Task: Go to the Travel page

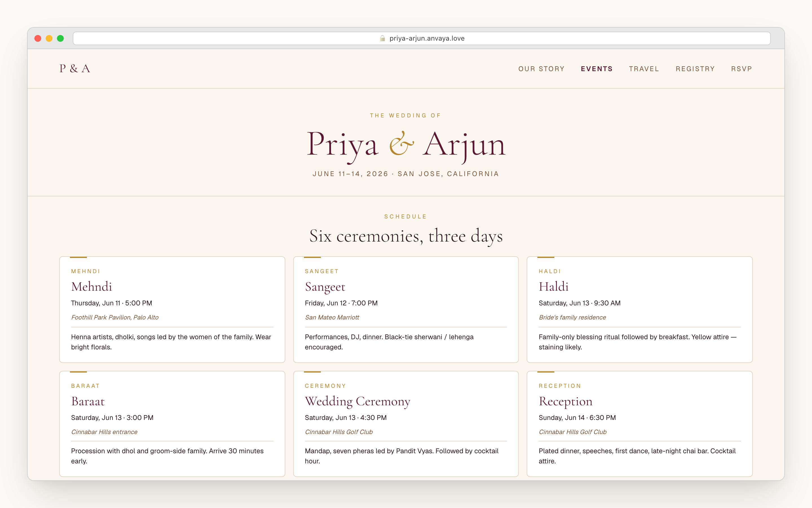Action: pyautogui.click(x=644, y=69)
